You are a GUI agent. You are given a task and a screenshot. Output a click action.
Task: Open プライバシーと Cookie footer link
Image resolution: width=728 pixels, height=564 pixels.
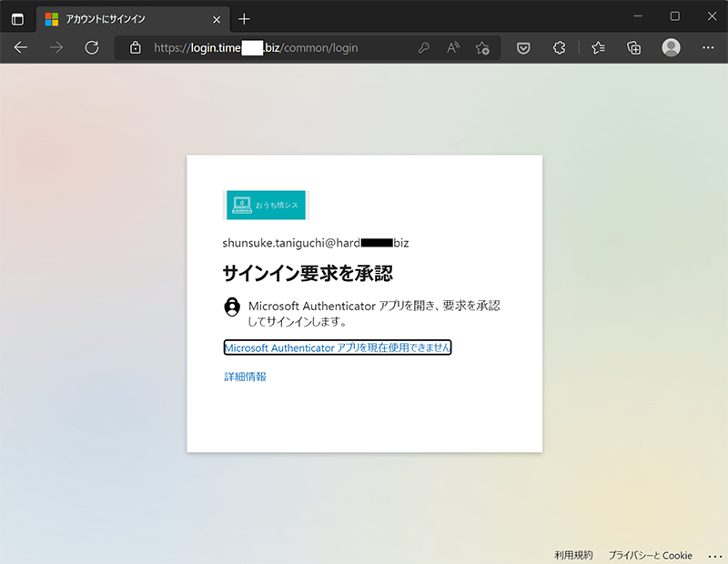(x=650, y=555)
